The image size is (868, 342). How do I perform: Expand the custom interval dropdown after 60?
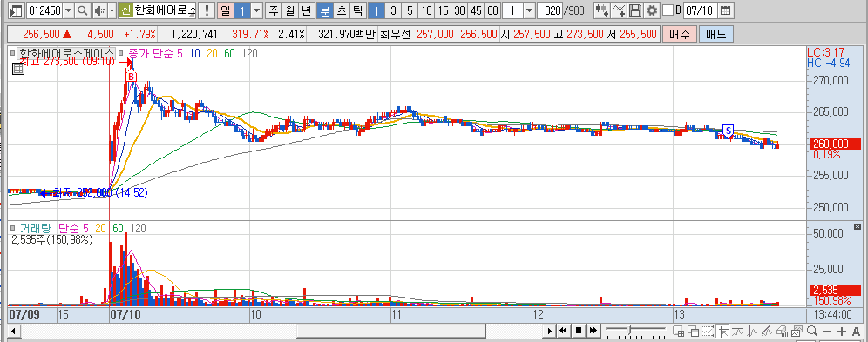(x=529, y=10)
